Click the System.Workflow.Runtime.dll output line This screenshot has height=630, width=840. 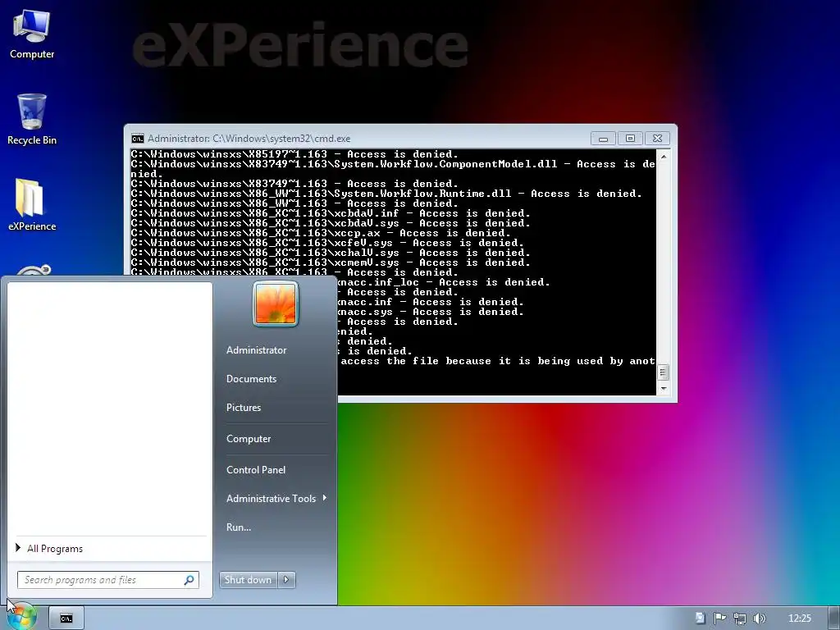[x=386, y=194]
